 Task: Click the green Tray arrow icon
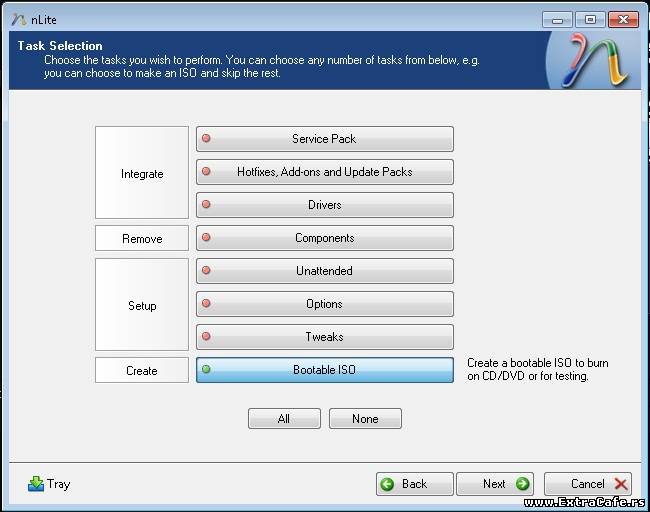click(x=36, y=484)
